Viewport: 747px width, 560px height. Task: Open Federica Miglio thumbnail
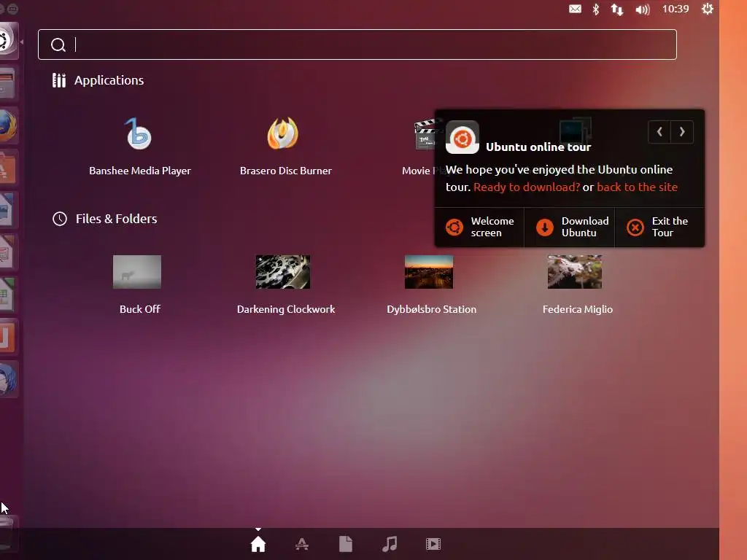(x=575, y=272)
